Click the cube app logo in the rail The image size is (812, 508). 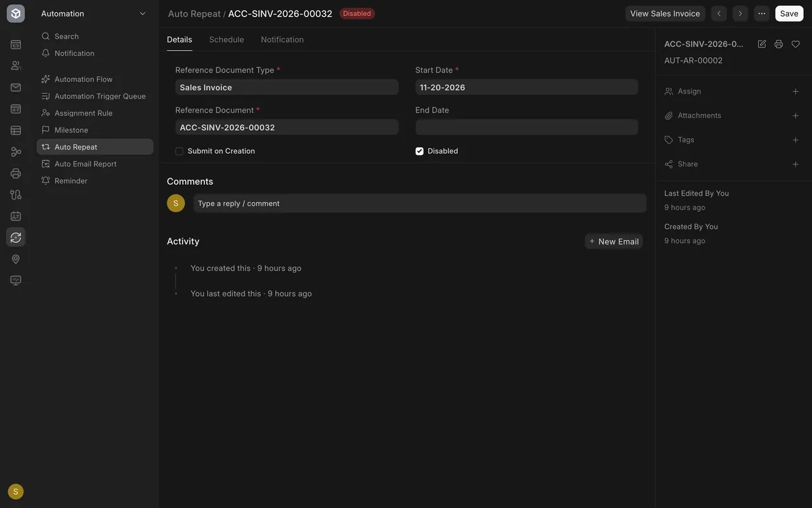coord(16,13)
